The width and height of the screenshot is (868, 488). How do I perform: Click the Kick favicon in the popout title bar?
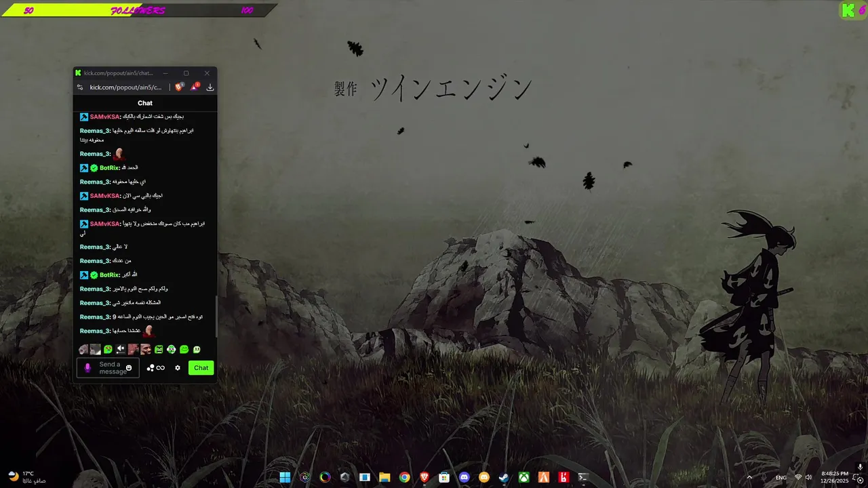(x=78, y=73)
